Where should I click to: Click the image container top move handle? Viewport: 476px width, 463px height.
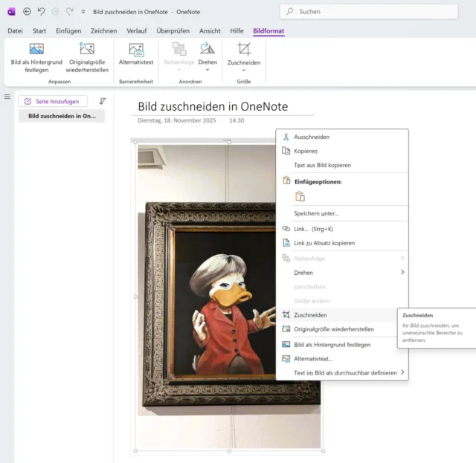click(x=227, y=140)
